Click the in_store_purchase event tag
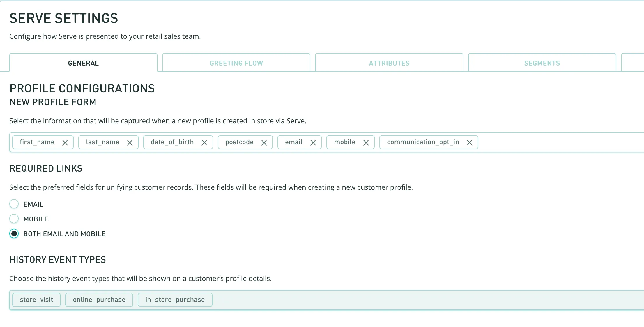Image resolution: width=644 pixels, height=327 pixels. [175, 300]
